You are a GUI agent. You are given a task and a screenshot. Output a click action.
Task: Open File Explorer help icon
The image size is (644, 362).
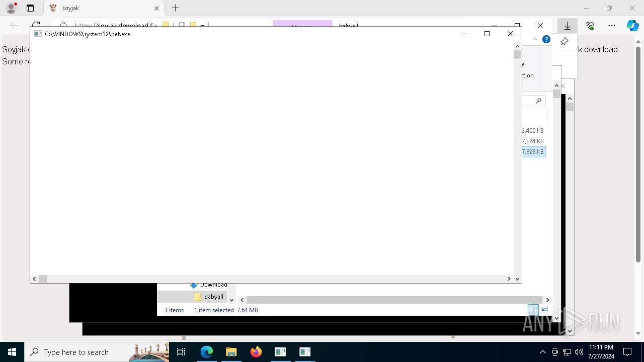point(546,39)
